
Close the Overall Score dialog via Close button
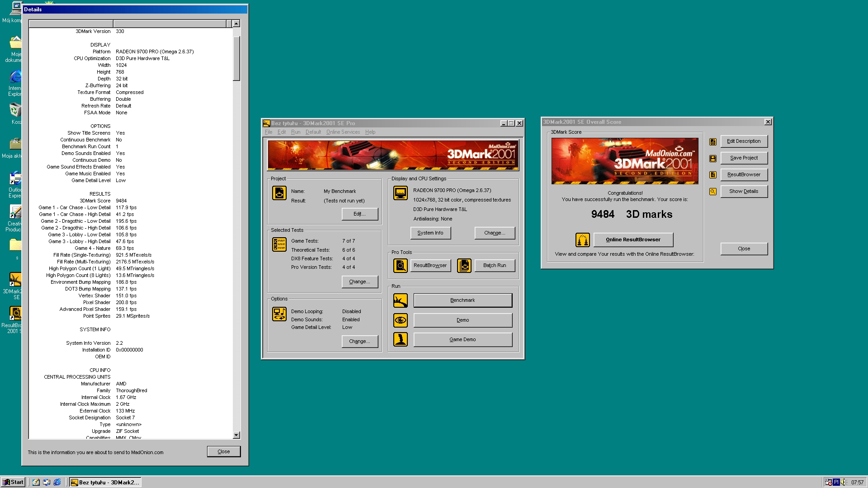point(744,249)
